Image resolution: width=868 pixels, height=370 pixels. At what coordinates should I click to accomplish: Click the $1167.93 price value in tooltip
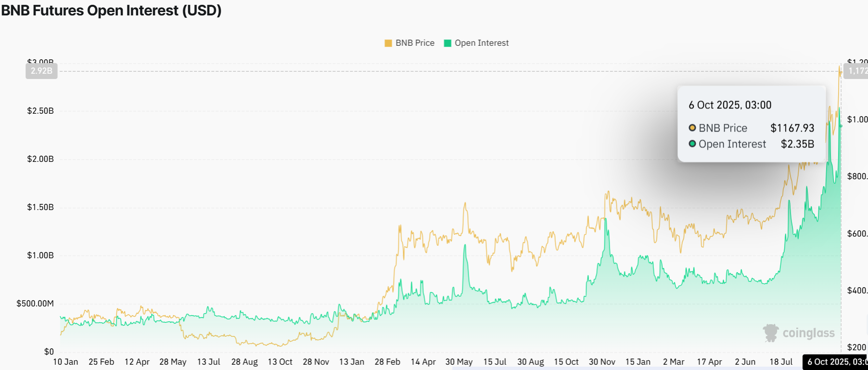click(792, 128)
